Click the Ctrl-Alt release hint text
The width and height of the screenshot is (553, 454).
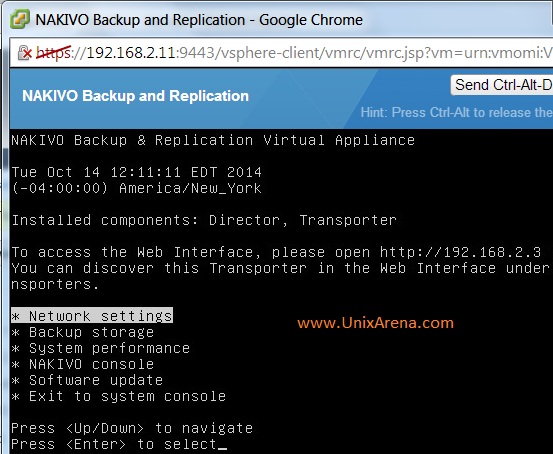coord(457,113)
